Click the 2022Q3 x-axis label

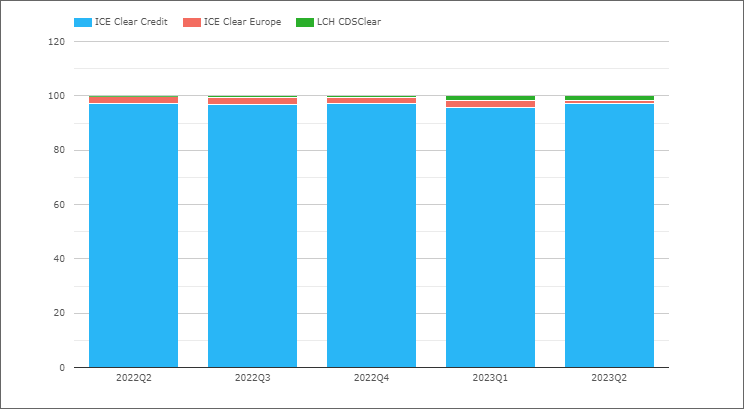point(253,378)
